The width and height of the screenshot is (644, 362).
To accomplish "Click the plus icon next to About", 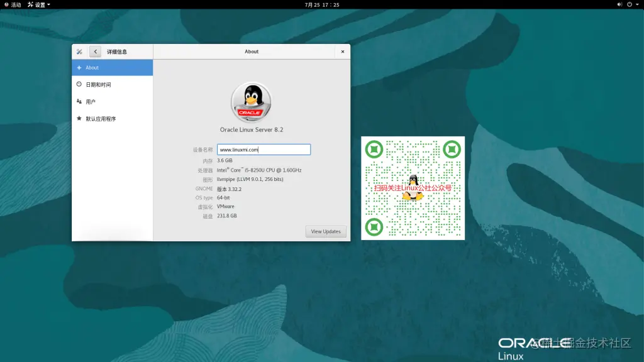I will 79,68.
